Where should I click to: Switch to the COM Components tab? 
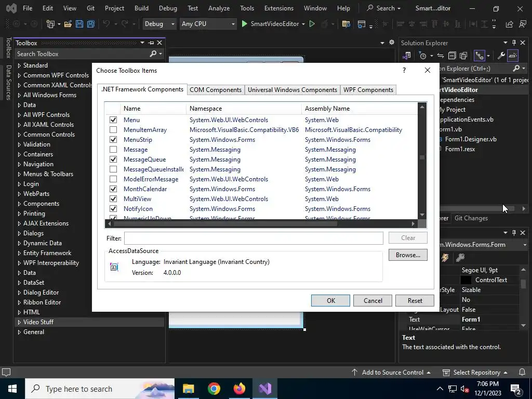[216, 89]
